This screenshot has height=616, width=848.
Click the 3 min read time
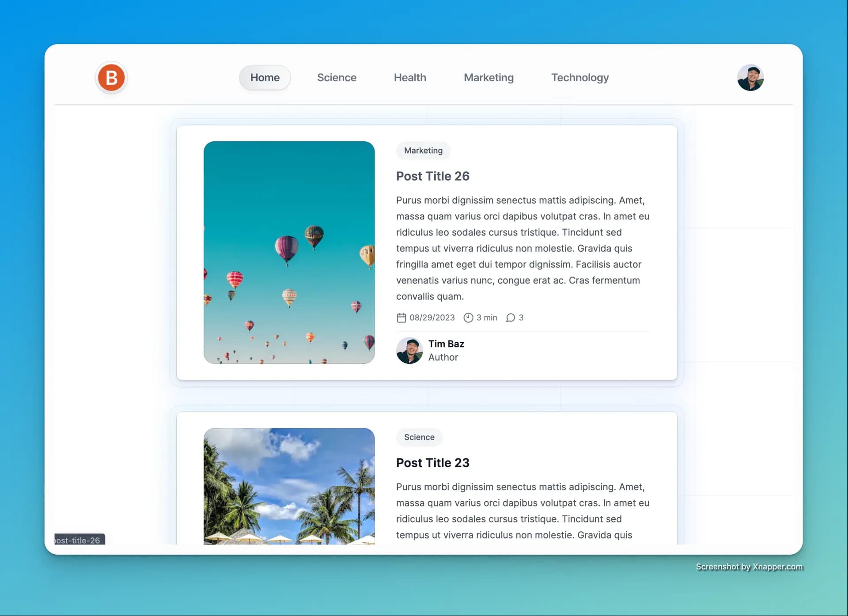coord(487,317)
